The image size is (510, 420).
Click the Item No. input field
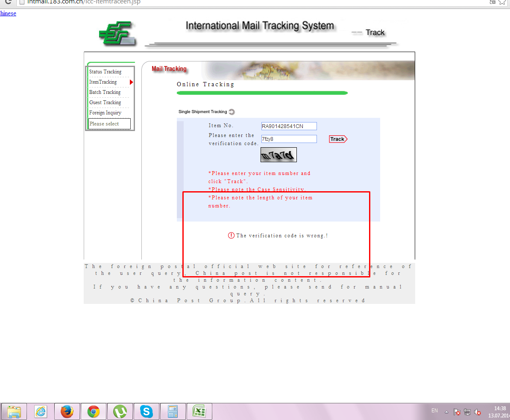[x=289, y=126]
